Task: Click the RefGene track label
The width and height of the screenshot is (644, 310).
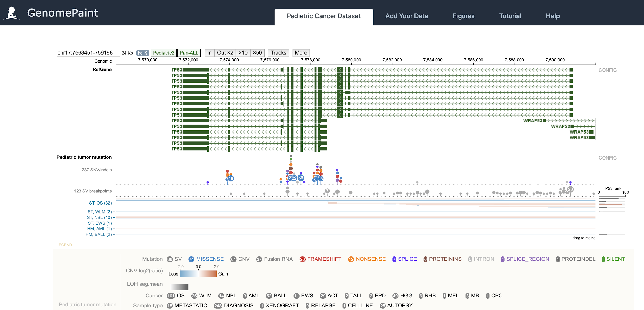Action: click(x=102, y=69)
